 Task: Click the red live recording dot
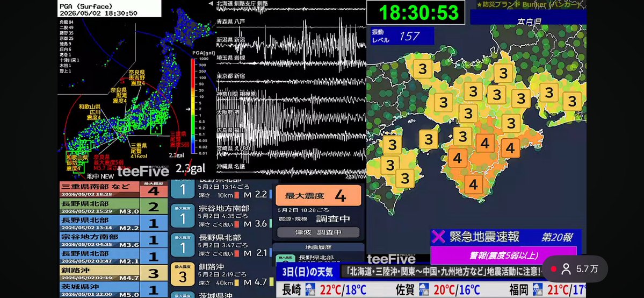coord(553,269)
